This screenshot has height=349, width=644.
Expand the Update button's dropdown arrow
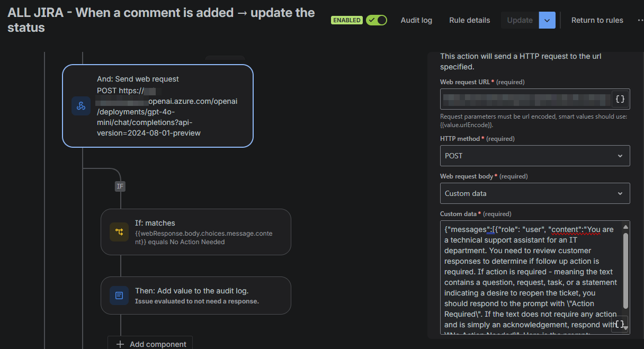tap(547, 20)
